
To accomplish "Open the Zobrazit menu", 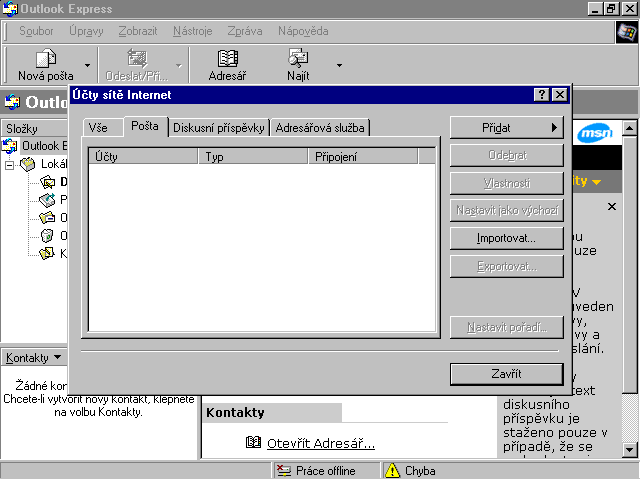I will (x=138, y=31).
